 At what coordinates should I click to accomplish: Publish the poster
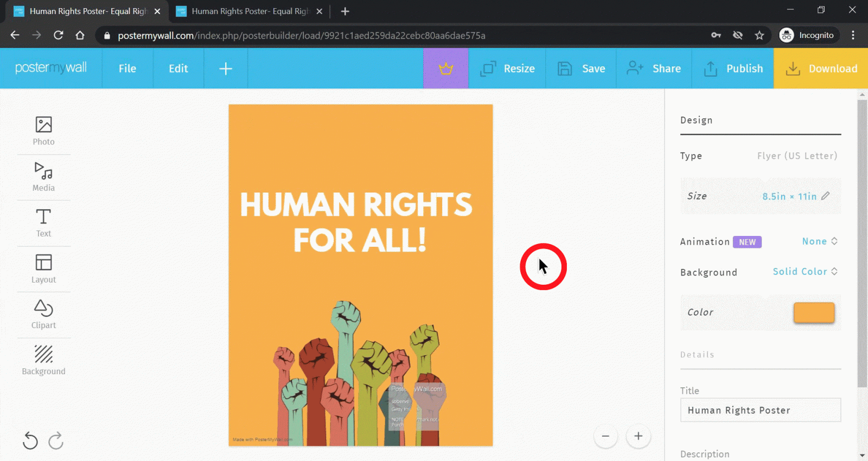733,68
